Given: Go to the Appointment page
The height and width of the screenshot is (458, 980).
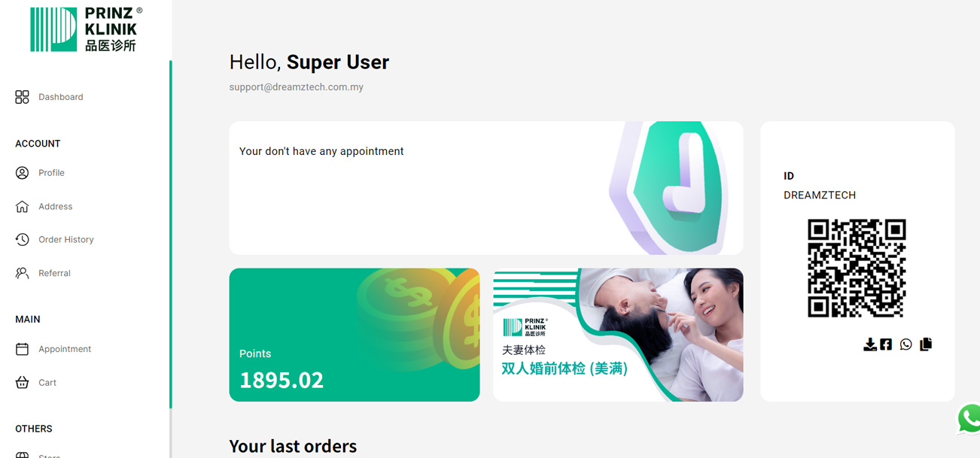Looking at the screenshot, I should pos(65,349).
